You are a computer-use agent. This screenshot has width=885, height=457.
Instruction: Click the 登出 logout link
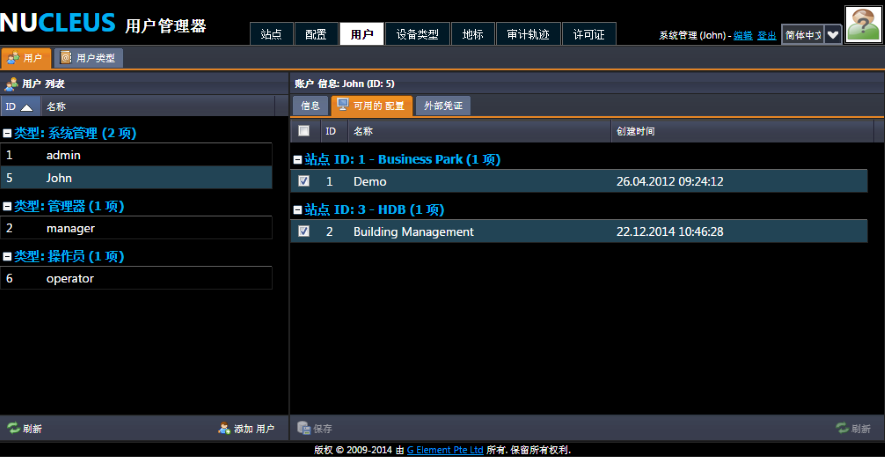(766, 35)
